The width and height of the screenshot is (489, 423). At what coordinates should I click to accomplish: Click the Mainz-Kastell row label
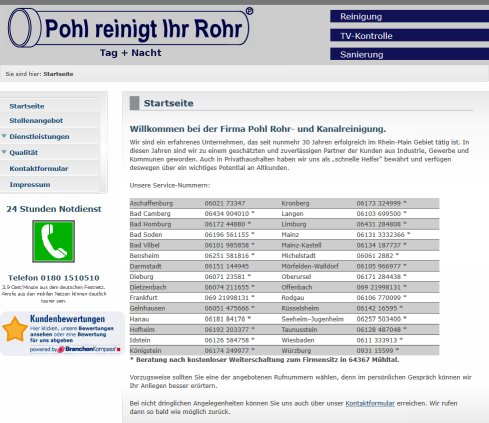[301, 245]
